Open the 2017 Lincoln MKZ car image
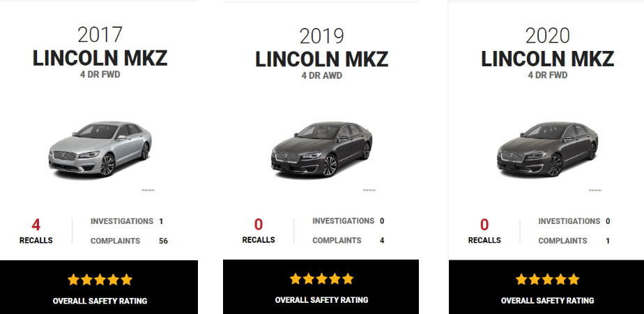The height and width of the screenshot is (314, 644). pos(100,149)
